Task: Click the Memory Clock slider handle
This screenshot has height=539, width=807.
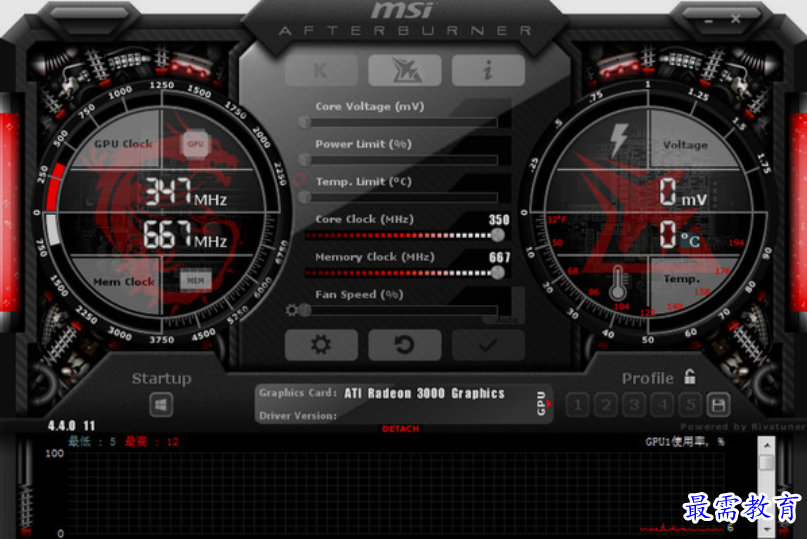Action: 498,273
